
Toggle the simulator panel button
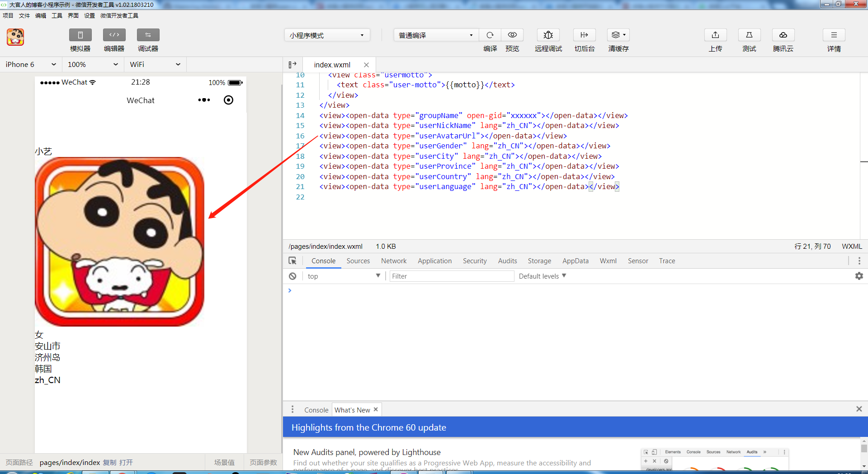tap(80, 35)
